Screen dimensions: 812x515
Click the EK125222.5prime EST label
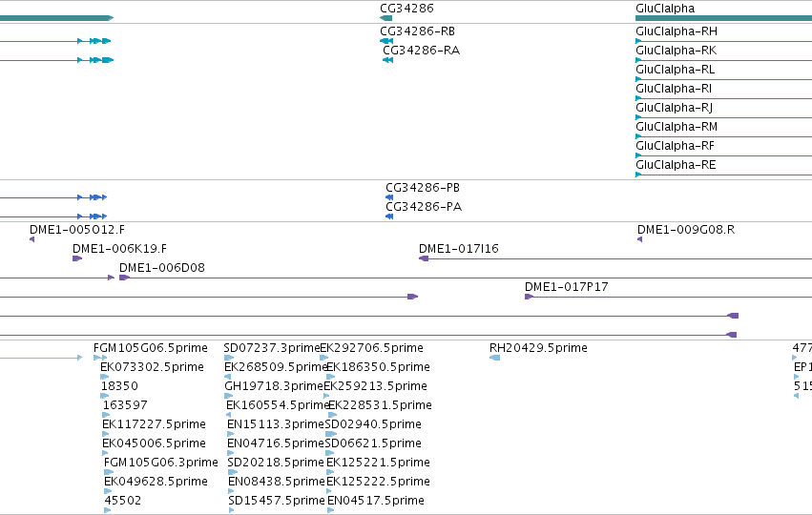point(378,482)
